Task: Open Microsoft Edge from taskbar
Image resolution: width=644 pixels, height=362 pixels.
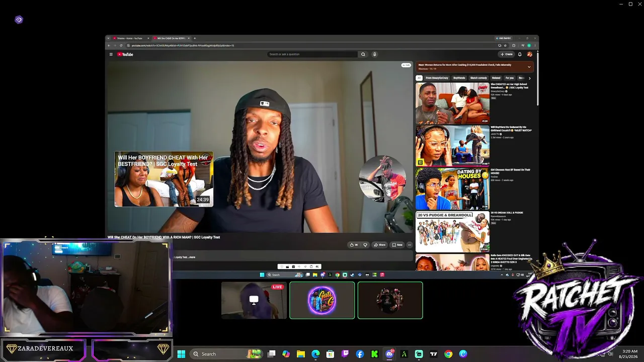Action: point(315,354)
